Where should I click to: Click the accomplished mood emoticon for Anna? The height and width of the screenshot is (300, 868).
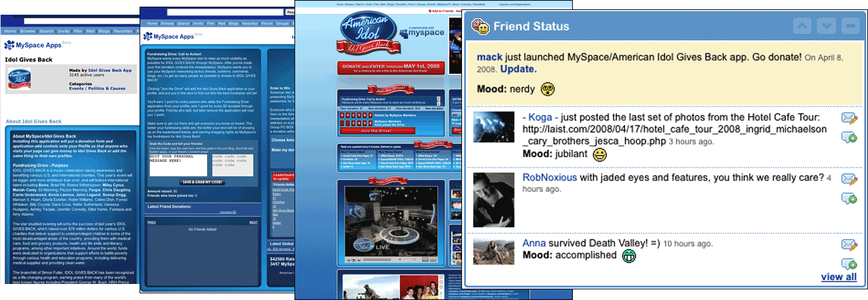tap(628, 255)
